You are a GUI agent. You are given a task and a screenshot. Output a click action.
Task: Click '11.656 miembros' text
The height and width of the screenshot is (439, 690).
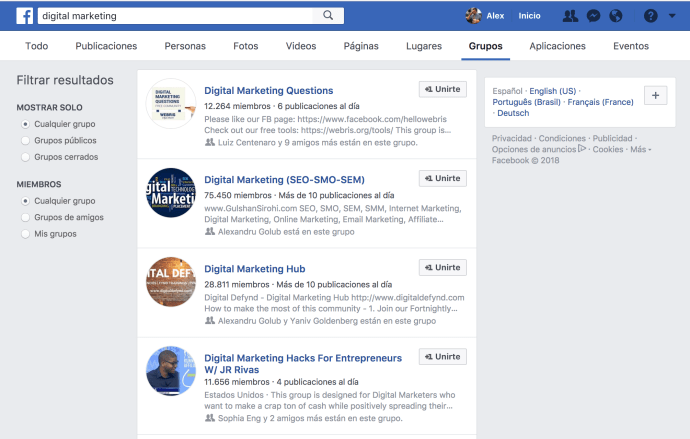237,382
